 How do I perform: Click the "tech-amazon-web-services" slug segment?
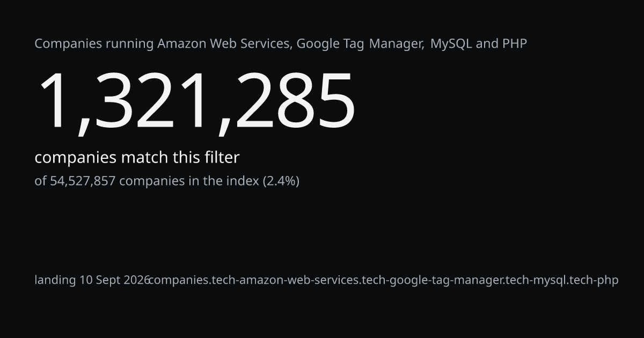point(286,281)
